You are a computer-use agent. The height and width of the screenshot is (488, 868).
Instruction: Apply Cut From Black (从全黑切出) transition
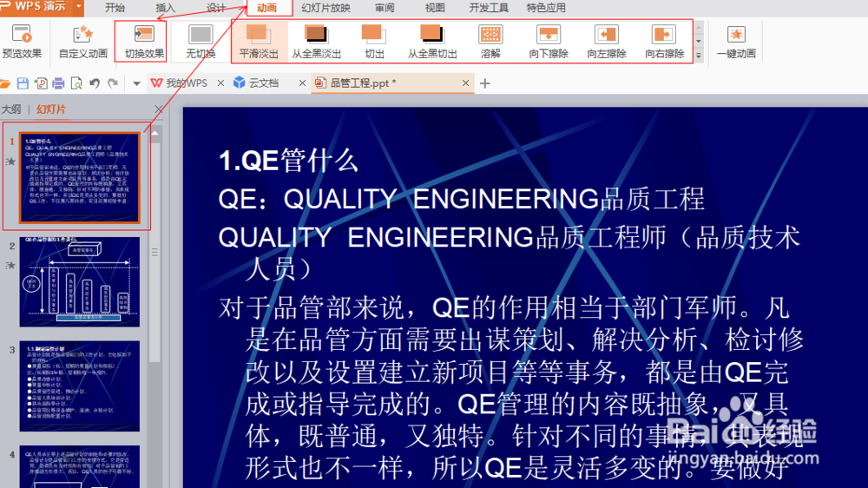pyautogui.click(x=432, y=41)
